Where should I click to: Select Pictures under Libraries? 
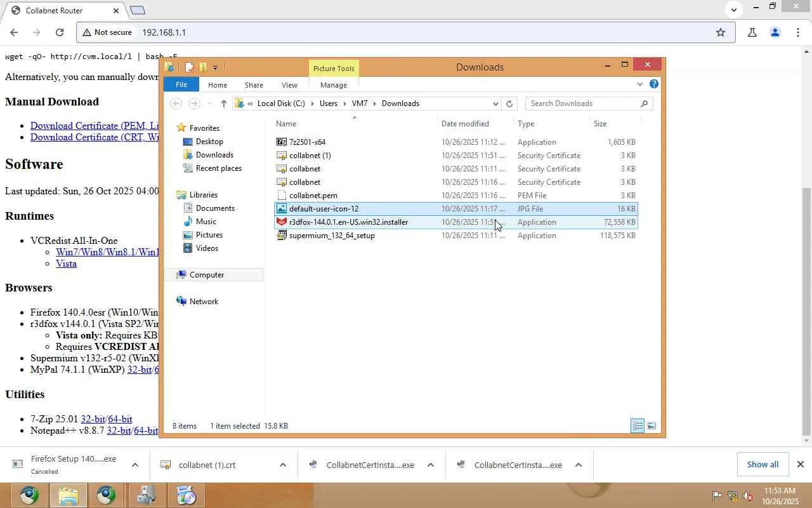(209, 235)
